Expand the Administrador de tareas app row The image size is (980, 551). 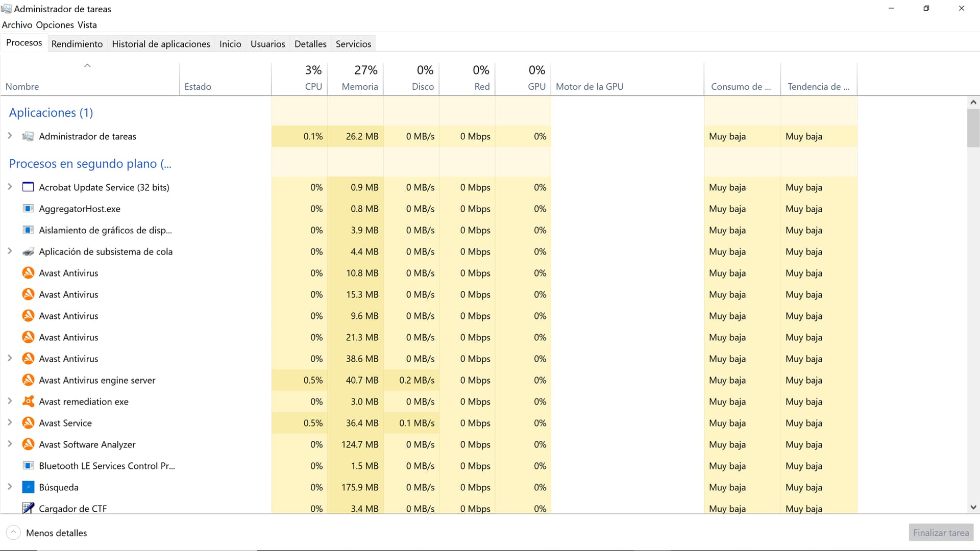tap(10, 136)
